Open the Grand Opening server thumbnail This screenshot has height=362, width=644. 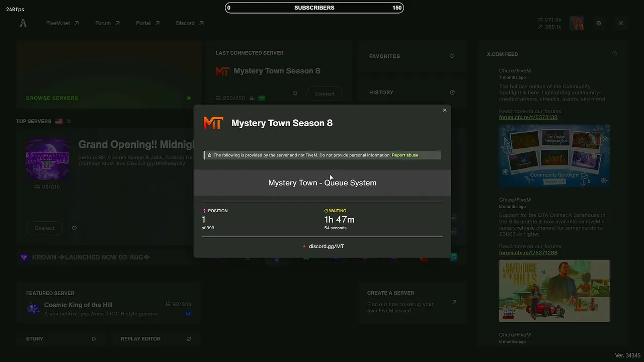pos(47,159)
